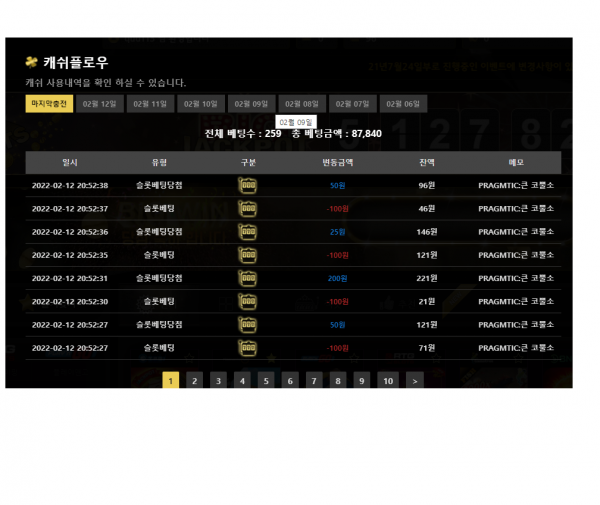Image resolution: width=600 pixels, height=505 pixels.
Task: Select the 마지막충전 tab
Action: pyautogui.click(x=49, y=104)
